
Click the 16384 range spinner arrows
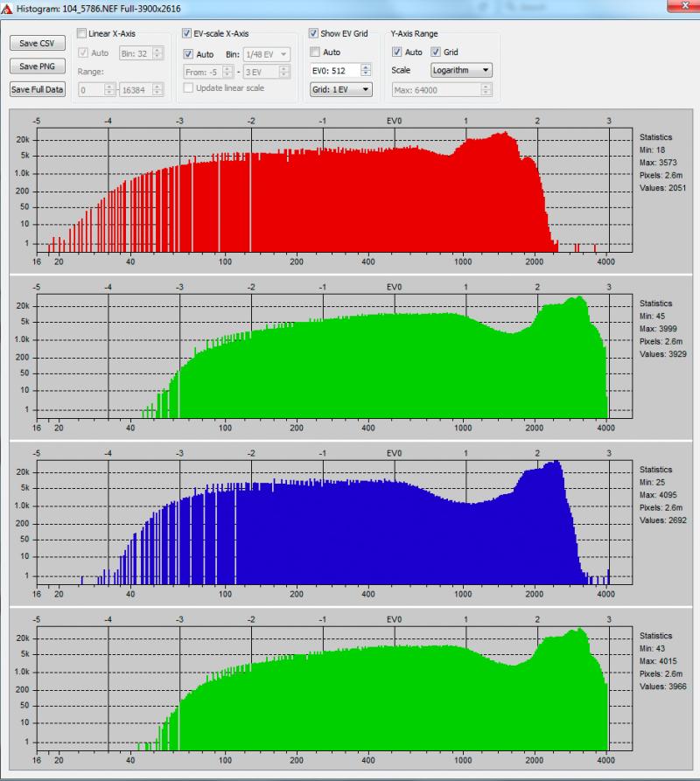[157, 90]
